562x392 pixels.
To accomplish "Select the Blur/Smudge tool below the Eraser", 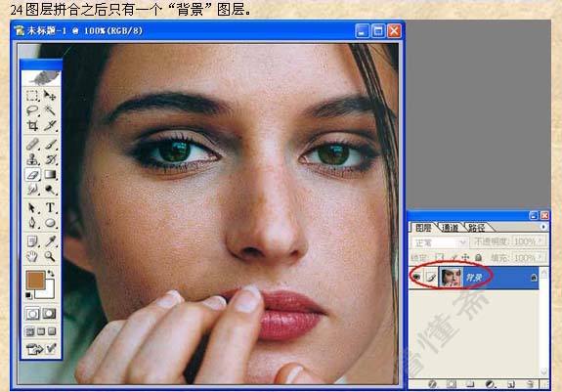I will 32,190.
